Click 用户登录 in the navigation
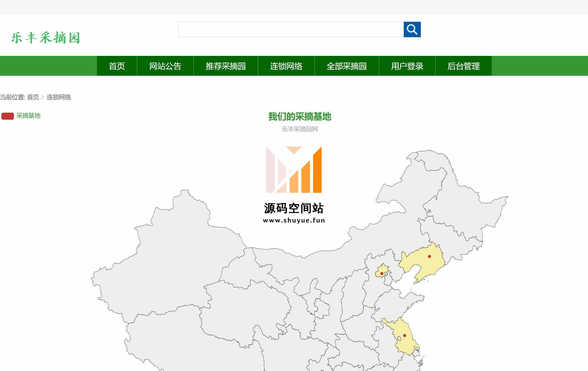 tap(407, 66)
